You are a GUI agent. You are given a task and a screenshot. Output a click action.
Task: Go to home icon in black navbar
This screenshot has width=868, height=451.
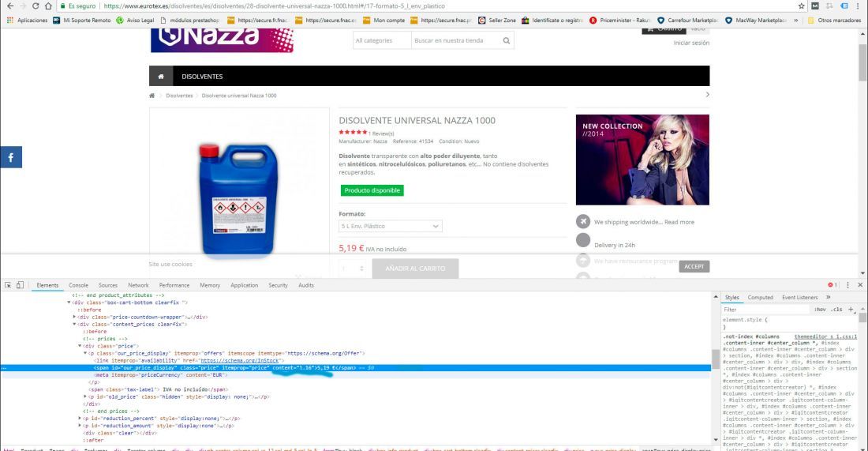(161, 77)
